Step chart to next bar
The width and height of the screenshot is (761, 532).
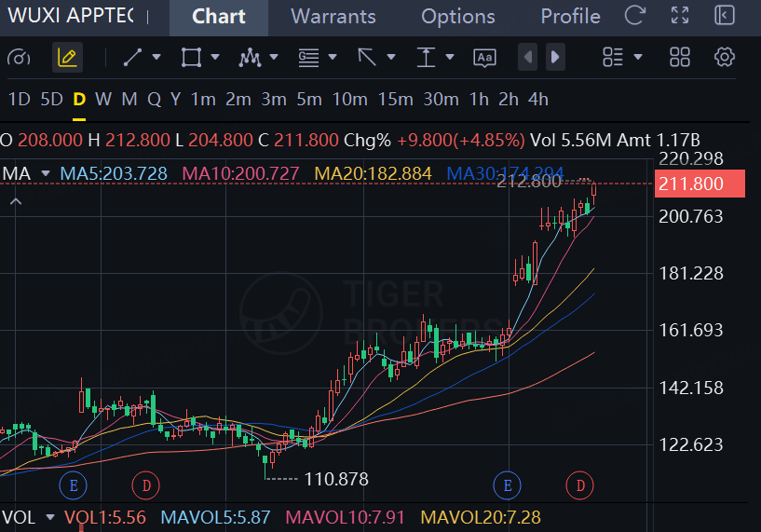coord(556,57)
